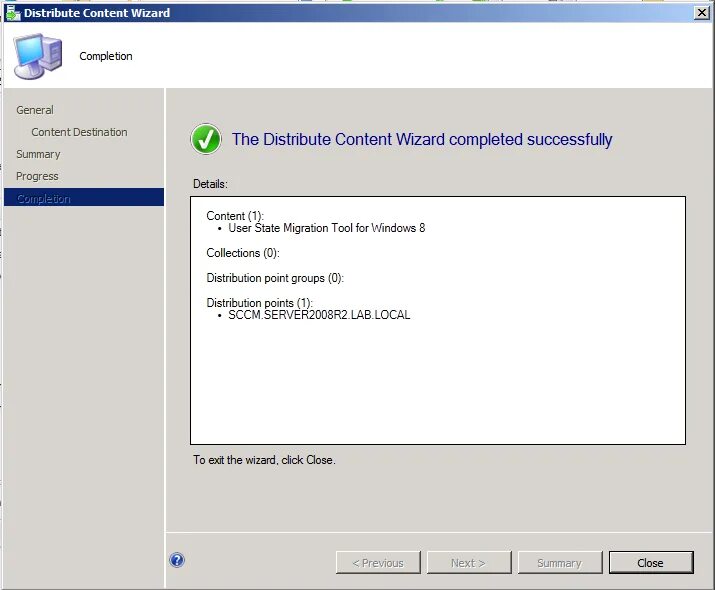
Task: Click the blue help question mark icon
Action: coord(177,560)
